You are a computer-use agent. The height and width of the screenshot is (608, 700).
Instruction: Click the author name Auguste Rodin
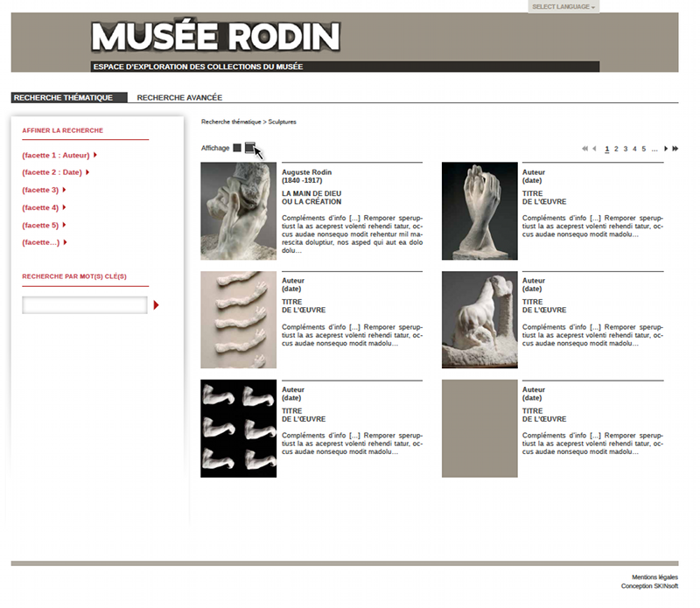[x=307, y=172]
